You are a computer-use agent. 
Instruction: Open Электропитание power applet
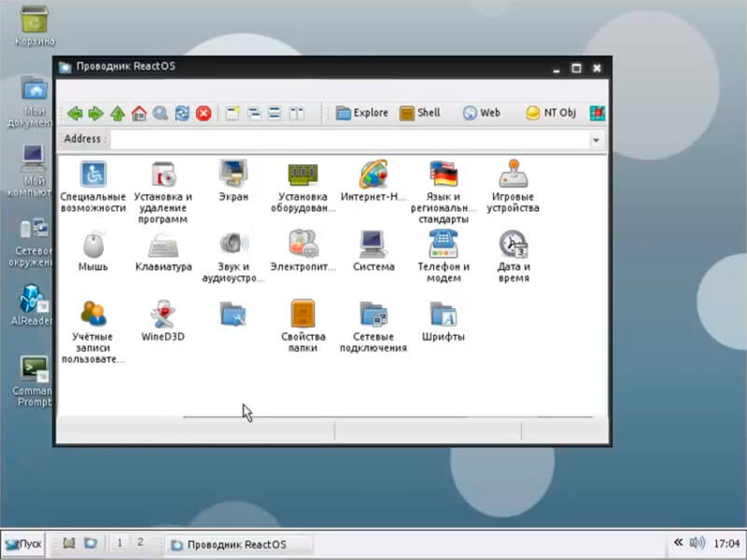[303, 251]
